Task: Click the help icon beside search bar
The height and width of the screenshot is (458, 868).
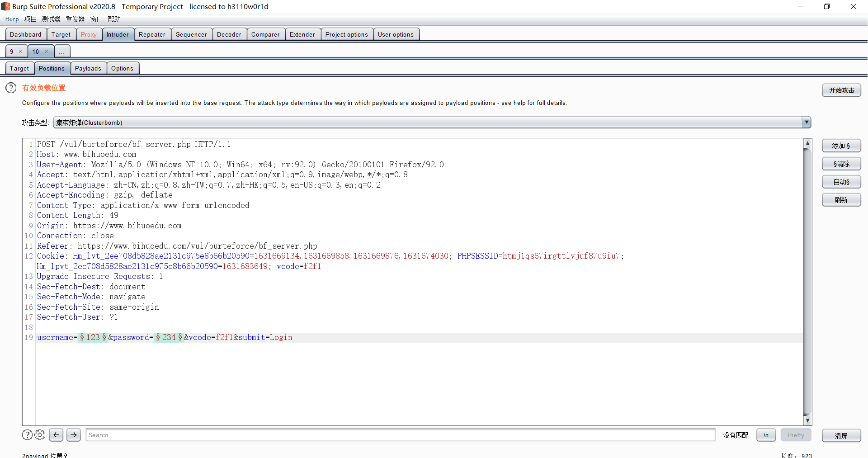Action: [x=27, y=435]
